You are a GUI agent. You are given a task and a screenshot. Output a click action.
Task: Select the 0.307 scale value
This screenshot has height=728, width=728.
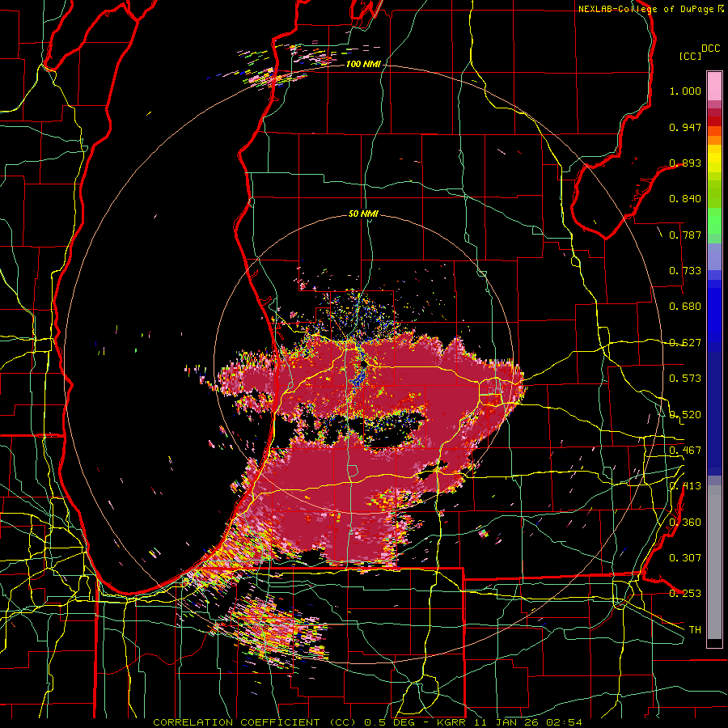685,557
